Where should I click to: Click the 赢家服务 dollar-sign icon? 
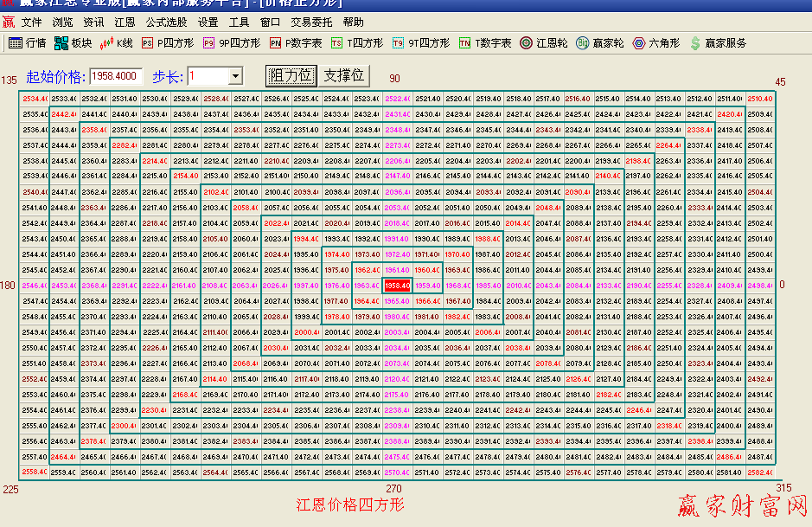pyautogui.click(x=695, y=42)
